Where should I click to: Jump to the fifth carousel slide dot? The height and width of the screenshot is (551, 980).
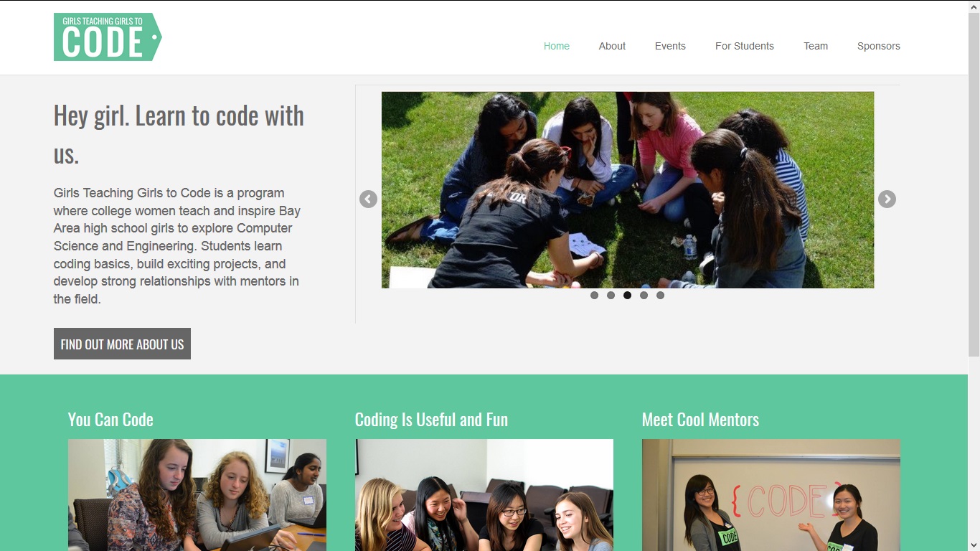point(660,296)
